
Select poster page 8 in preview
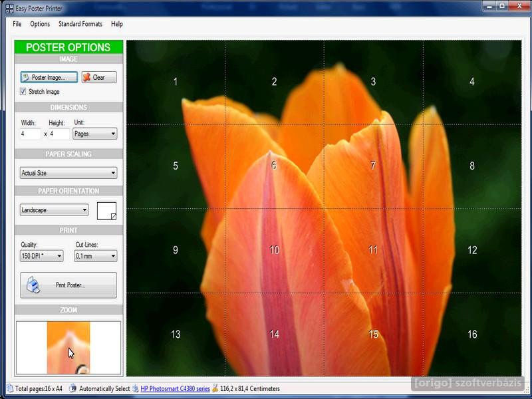pyautogui.click(x=472, y=166)
